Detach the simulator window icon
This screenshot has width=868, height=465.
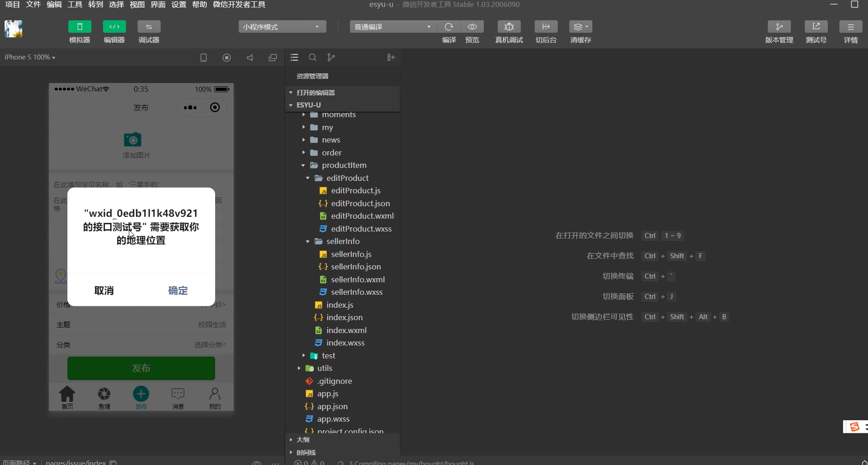click(x=273, y=58)
